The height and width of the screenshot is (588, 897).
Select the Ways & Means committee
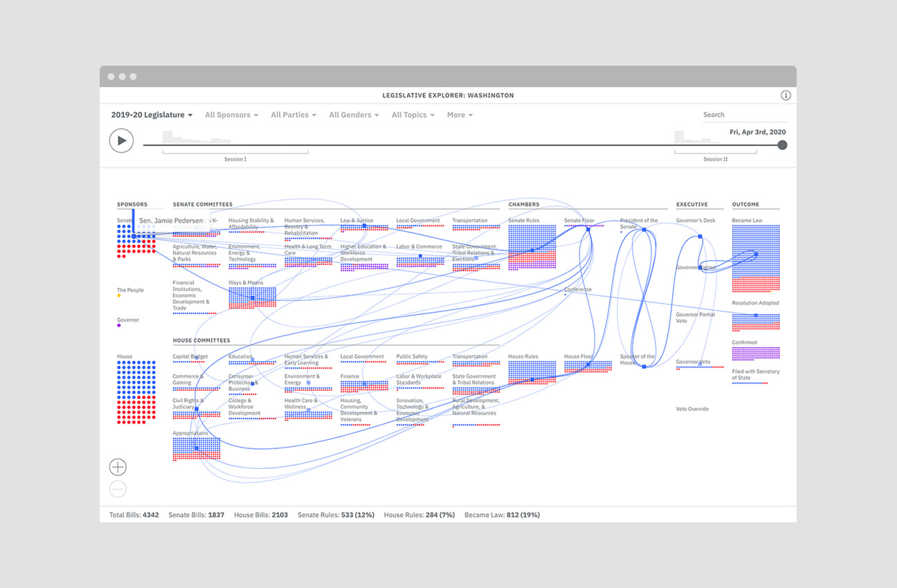pos(252,293)
